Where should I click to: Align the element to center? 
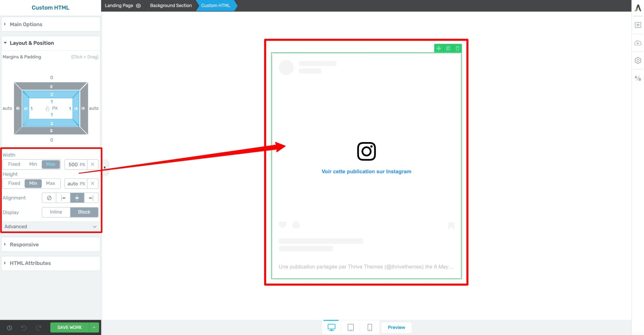pos(77,198)
